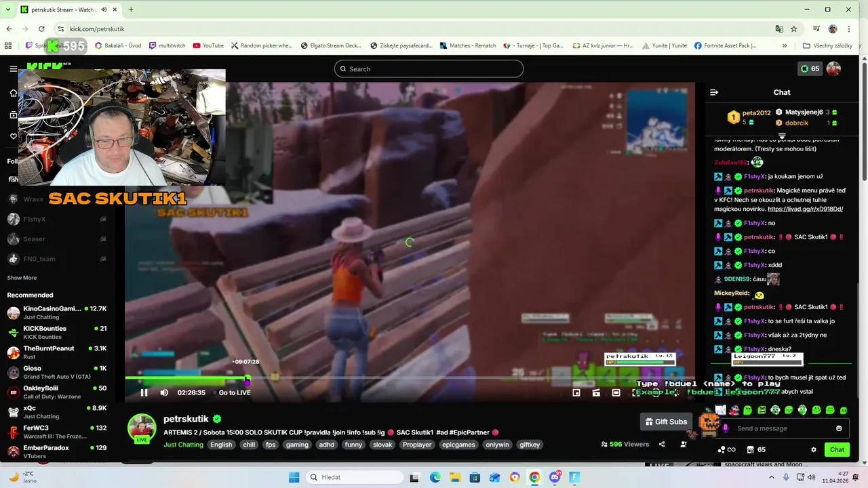The image size is (868, 488).
Task: Open tab search dropdown arrow
Action: (8, 9)
